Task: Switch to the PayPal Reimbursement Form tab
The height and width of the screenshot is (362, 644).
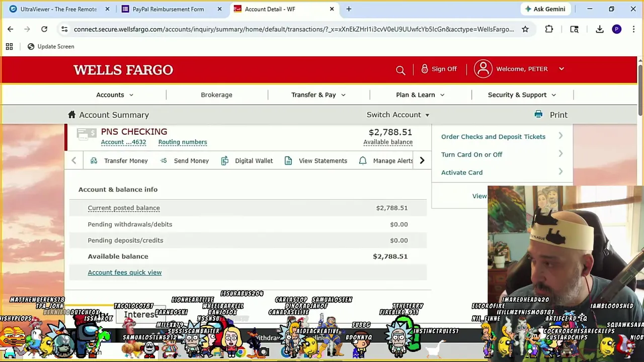Action: coord(168,9)
